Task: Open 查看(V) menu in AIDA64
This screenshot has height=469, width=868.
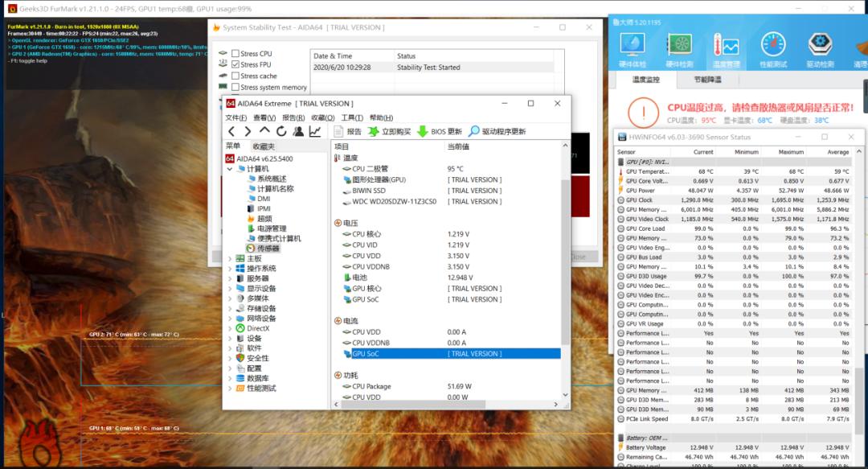Action: pyautogui.click(x=264, y=117)
